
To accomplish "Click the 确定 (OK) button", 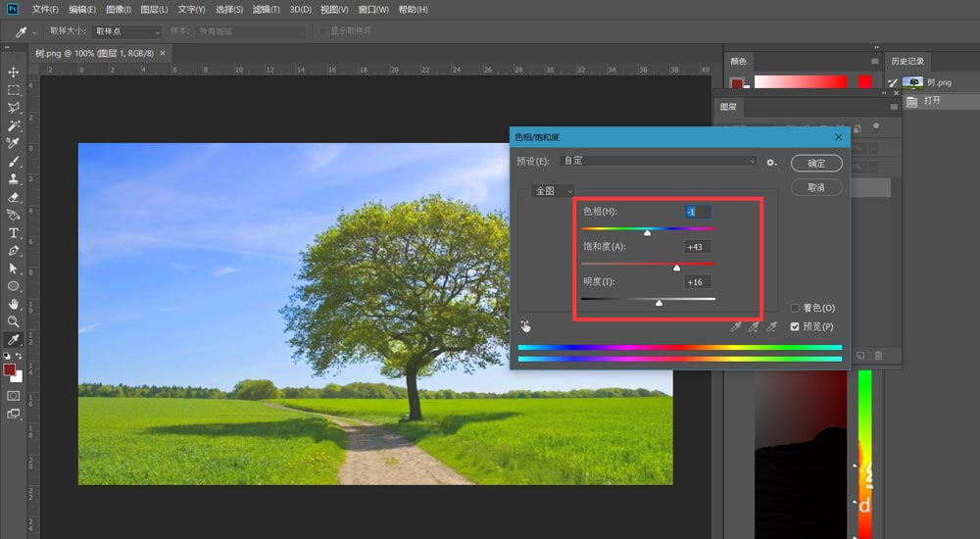I will (x=816, y=163).
